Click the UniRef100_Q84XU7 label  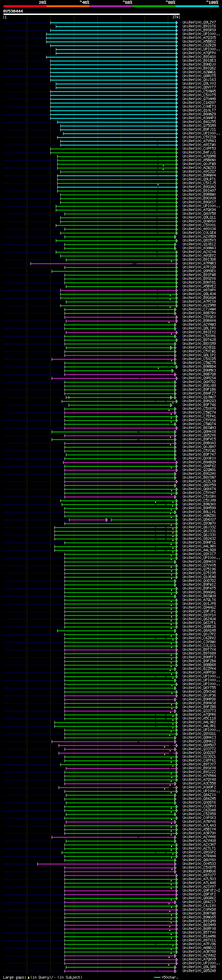click(x=199, y=520)
